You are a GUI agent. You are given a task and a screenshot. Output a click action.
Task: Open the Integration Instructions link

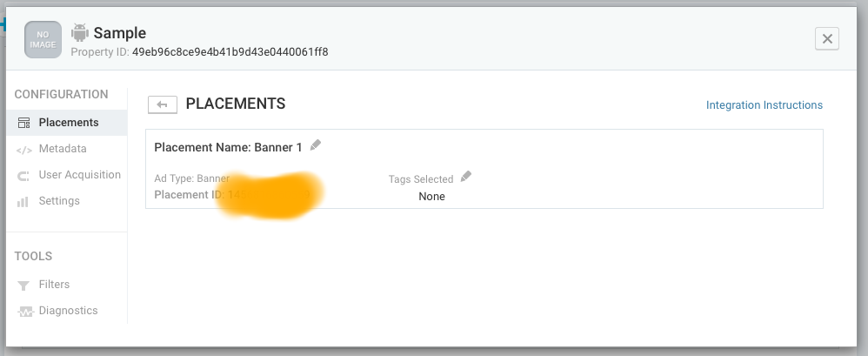764,105
